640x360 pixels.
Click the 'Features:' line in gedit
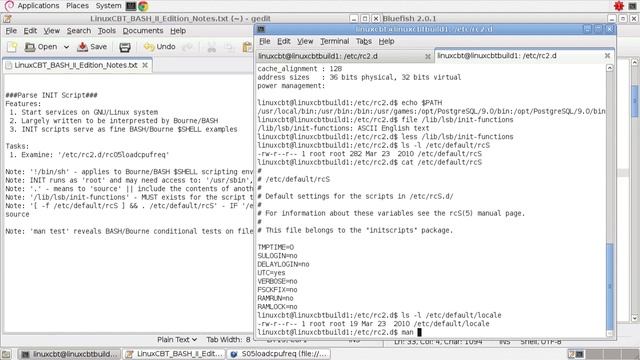click(x=23, y=104)
